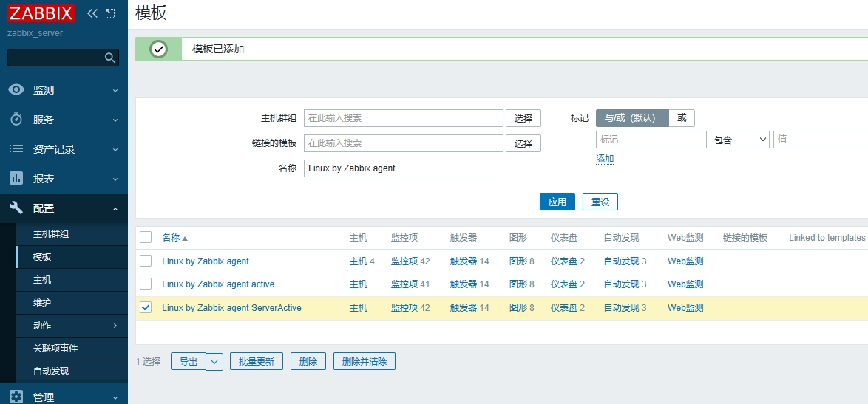Toggle the select-all checkbox in table header
The width and height of the screenshot is (868, 404).
[x=146, y=237]
